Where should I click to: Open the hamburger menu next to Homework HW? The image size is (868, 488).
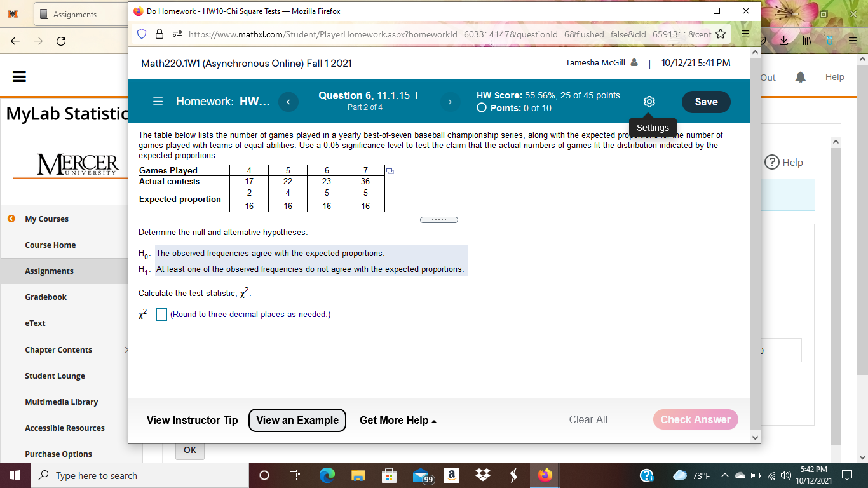(158, 102)
